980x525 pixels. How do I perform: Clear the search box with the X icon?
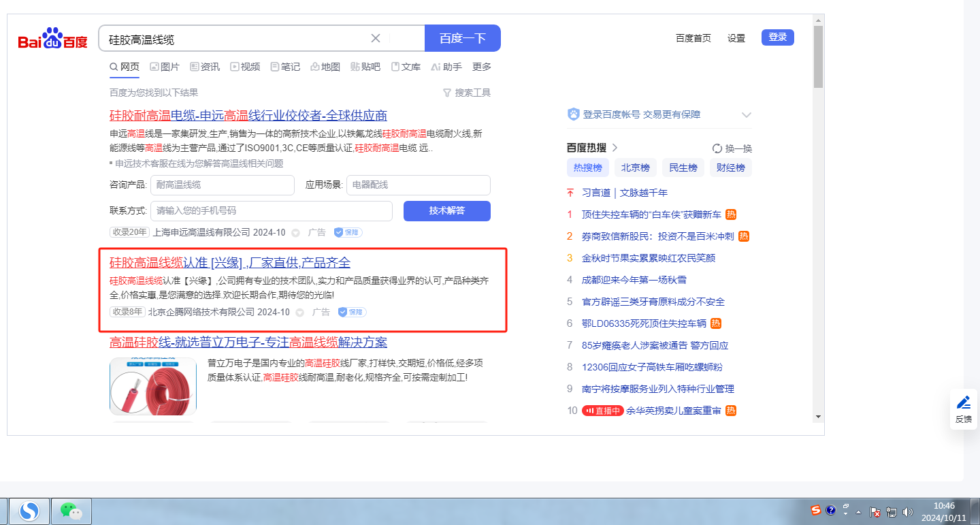click(375, 38)
